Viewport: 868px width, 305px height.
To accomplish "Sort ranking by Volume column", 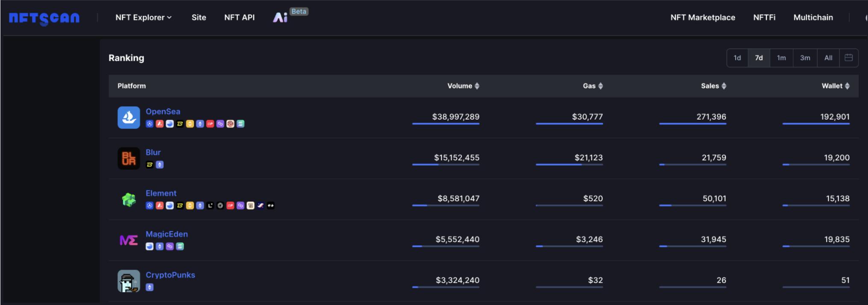I will coord(463,86).
